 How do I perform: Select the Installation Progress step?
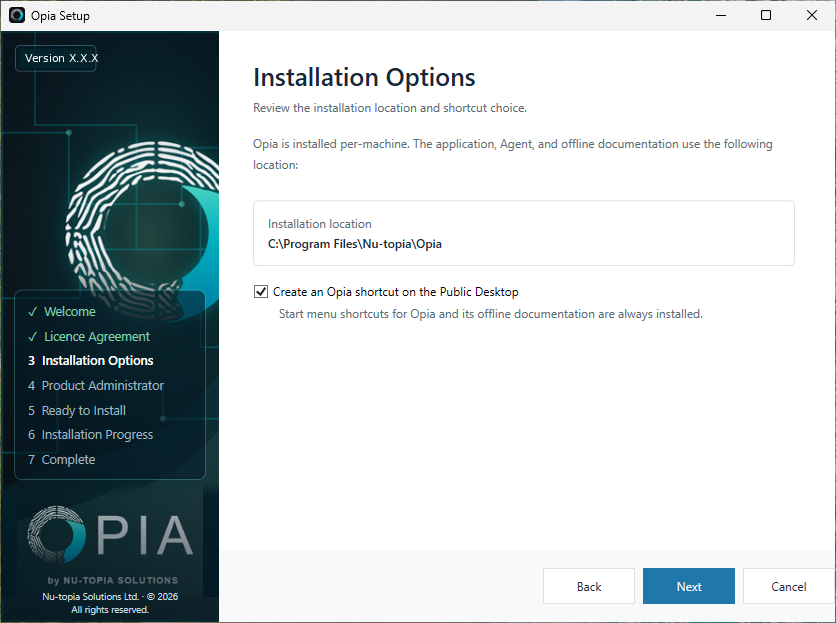click(91, 435)
